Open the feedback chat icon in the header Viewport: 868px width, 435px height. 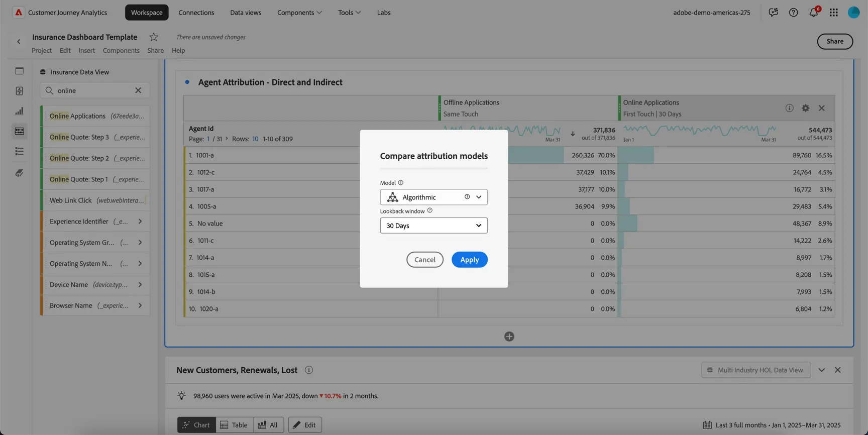click(773, 13)
